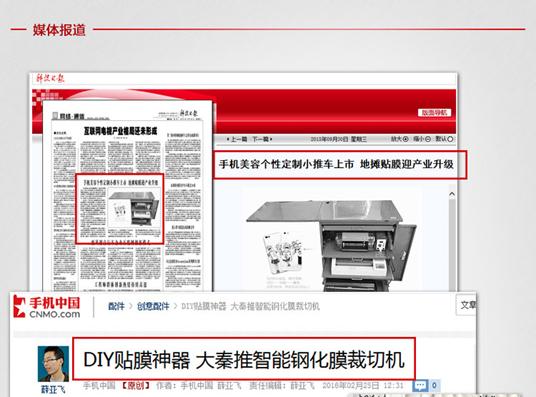The height and width of the screenshot is (397, 536).
Task: Click the comment bubble icon
Action: tap(420, 386)
